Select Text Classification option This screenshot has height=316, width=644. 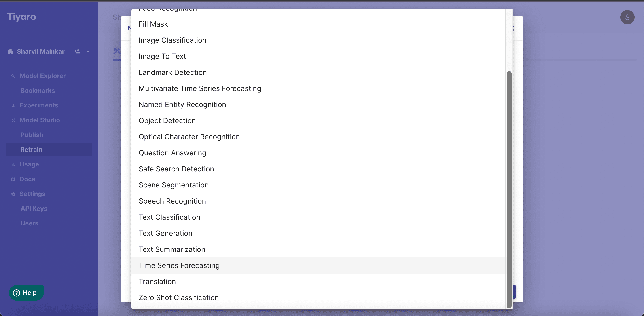point(318,217)
